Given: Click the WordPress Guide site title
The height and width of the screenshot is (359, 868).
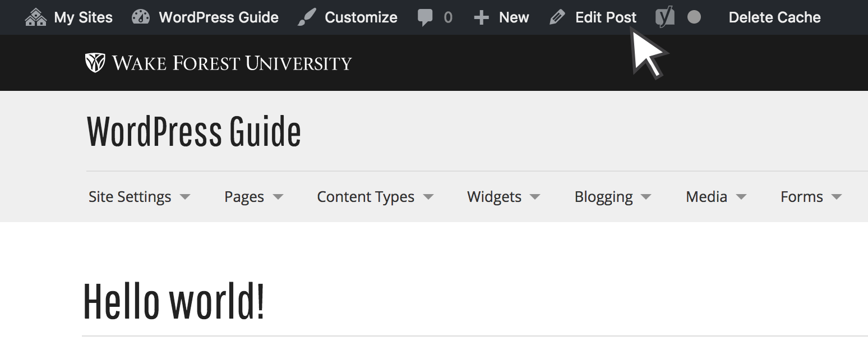Looking at the screenshot, I should pyautogui.click(x=194, y=132).
